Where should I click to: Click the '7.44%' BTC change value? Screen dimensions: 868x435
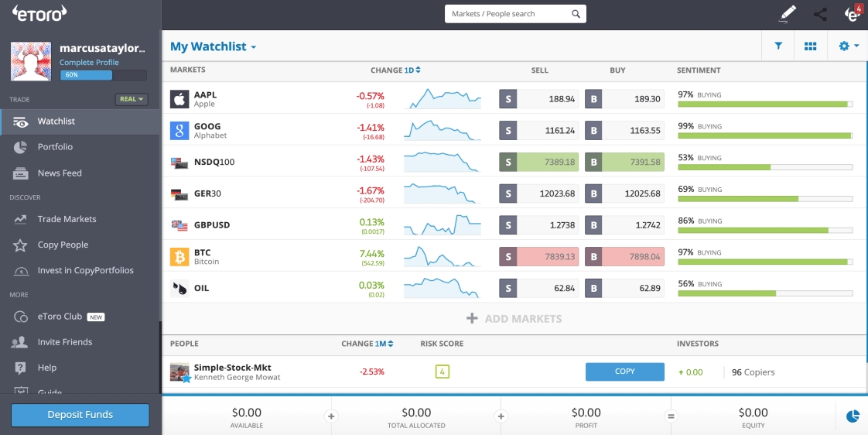pyautogui.click(x=371, y=254)
